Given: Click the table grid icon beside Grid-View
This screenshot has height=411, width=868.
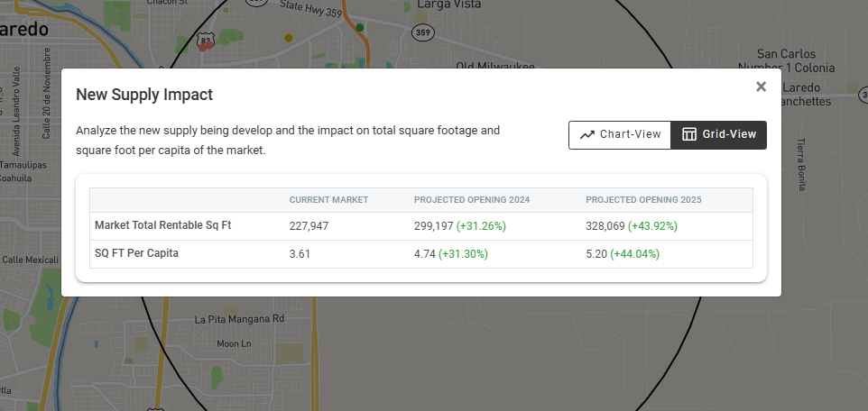Looking at the screenshot, I should point(689,134).
